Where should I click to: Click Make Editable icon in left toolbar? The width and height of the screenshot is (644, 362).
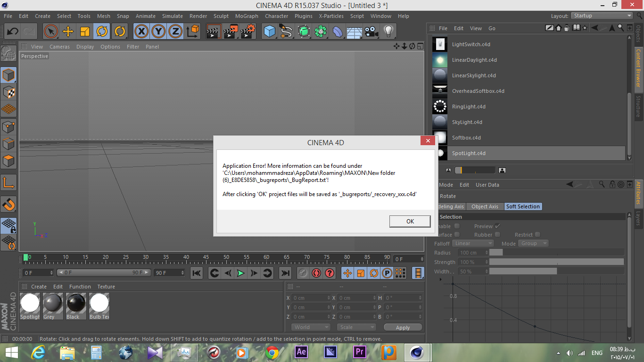point(8,53)
